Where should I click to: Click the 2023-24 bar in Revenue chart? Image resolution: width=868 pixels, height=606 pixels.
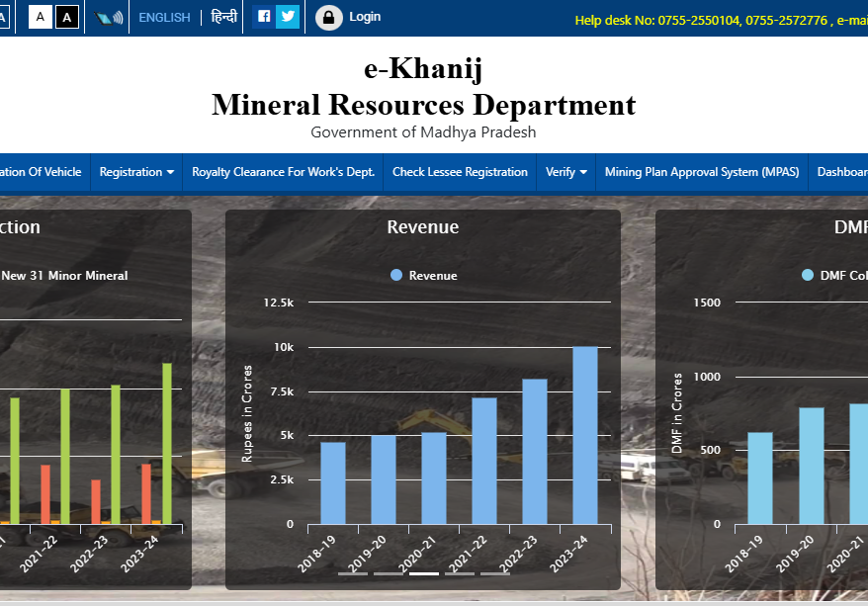[x=585, y=435]
